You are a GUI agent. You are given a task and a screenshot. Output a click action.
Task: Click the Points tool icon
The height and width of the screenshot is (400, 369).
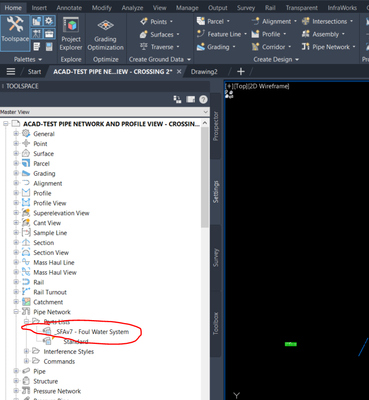pyautogui.click(x=144, y=22)
